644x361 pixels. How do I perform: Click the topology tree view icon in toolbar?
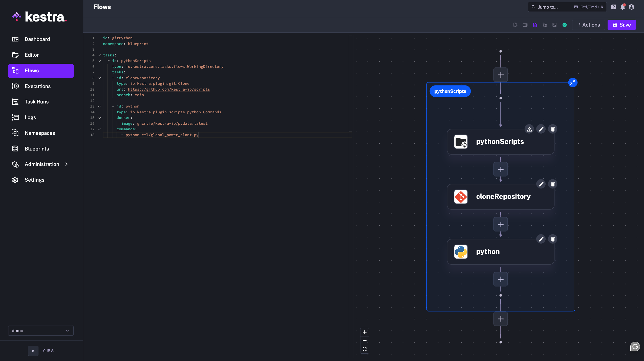(x=545, y=25)
